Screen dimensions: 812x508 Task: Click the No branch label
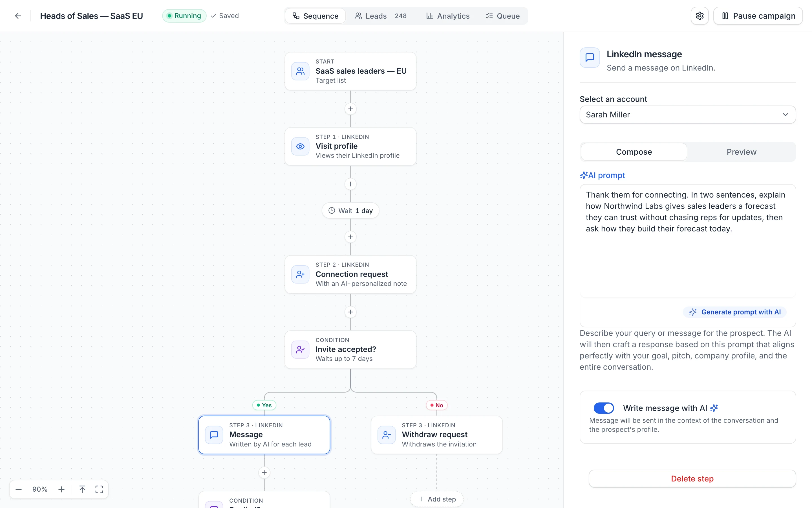click(436, 405)
